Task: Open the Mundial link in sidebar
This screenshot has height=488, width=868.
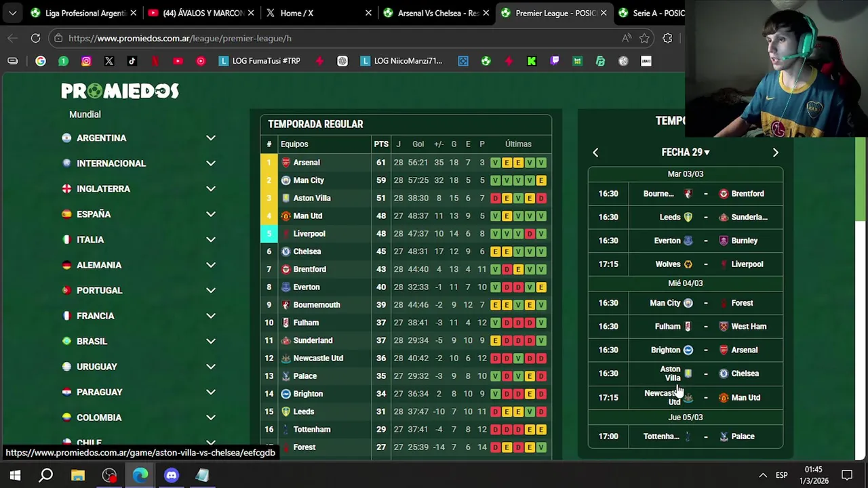Action: pos(85,115)
